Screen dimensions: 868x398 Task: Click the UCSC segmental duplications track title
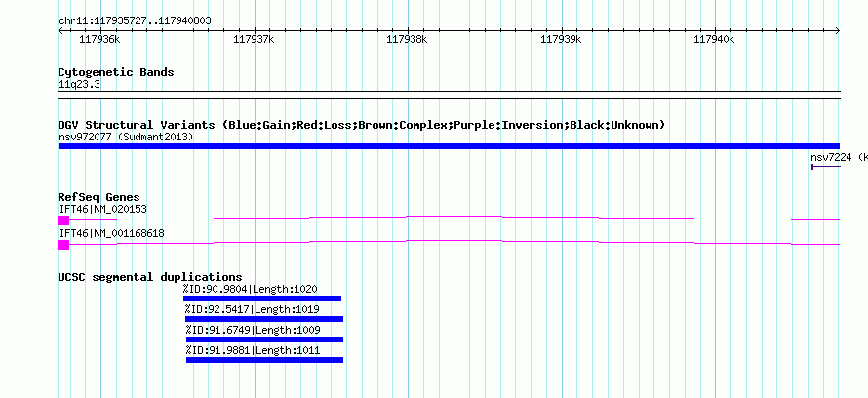pyautogui.click(x=150, y=277)
